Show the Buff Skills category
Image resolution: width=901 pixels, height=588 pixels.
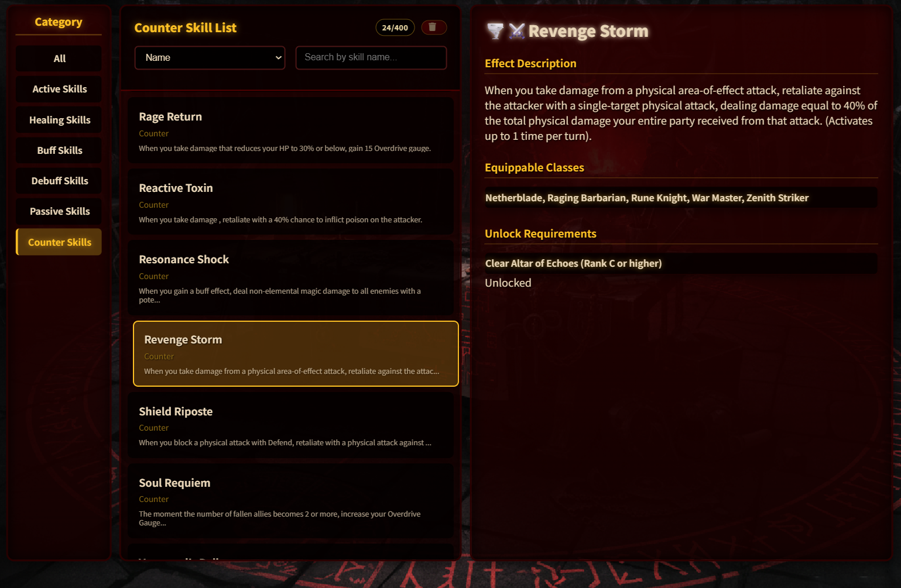pos(59,150)
